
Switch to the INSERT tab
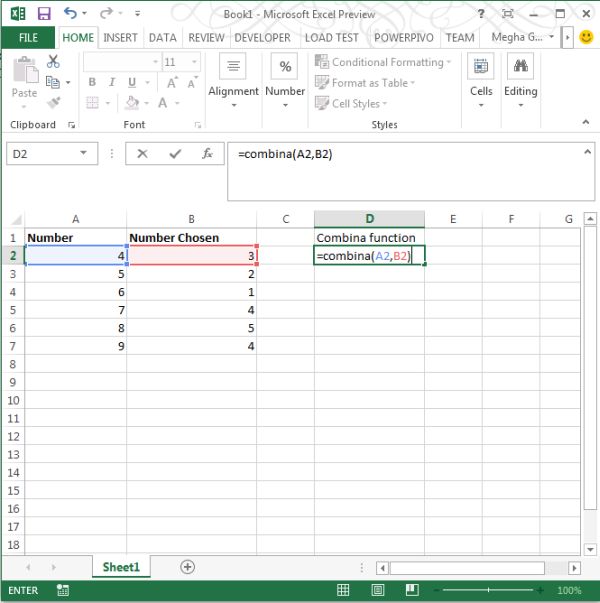click(120, 37)
